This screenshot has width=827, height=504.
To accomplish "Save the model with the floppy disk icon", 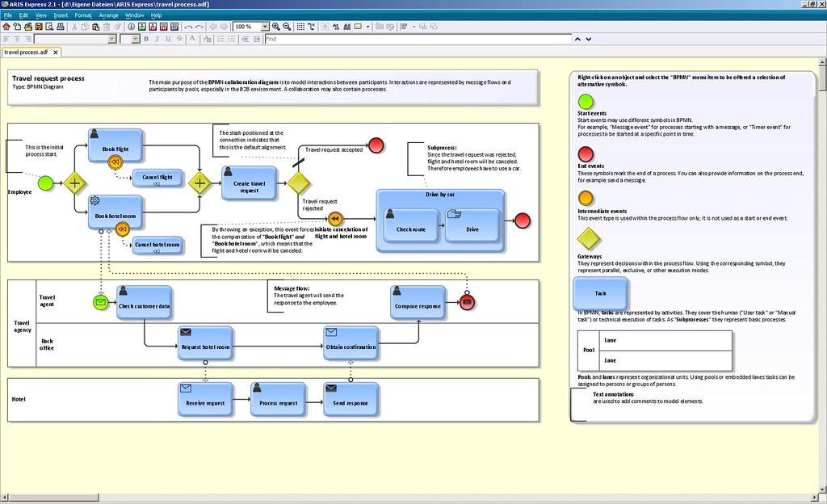I will (x=39, y=27).
